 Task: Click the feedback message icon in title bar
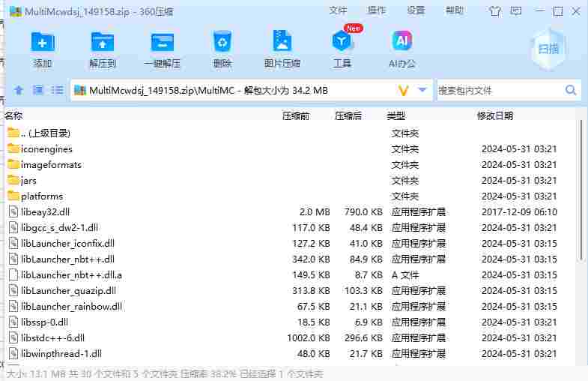516,11
